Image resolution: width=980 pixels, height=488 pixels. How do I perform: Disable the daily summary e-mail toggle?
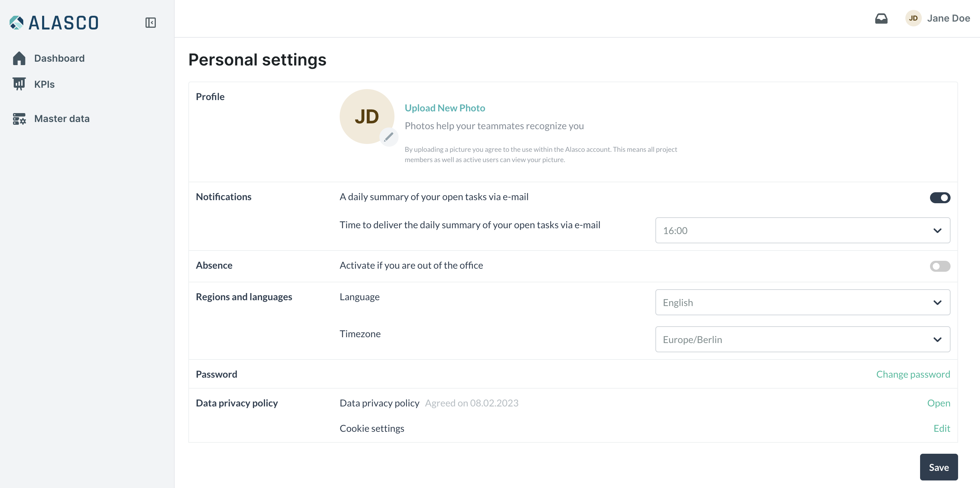tap(940, 197)
